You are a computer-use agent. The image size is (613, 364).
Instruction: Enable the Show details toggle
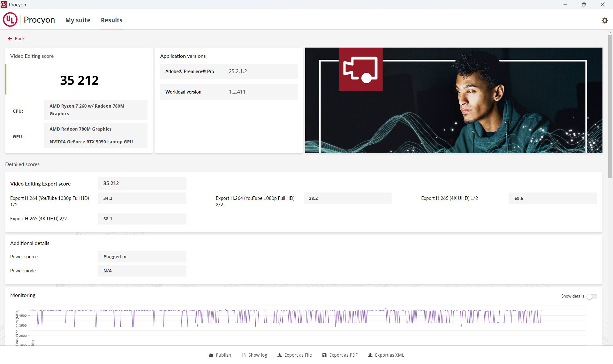coord(592,296)
